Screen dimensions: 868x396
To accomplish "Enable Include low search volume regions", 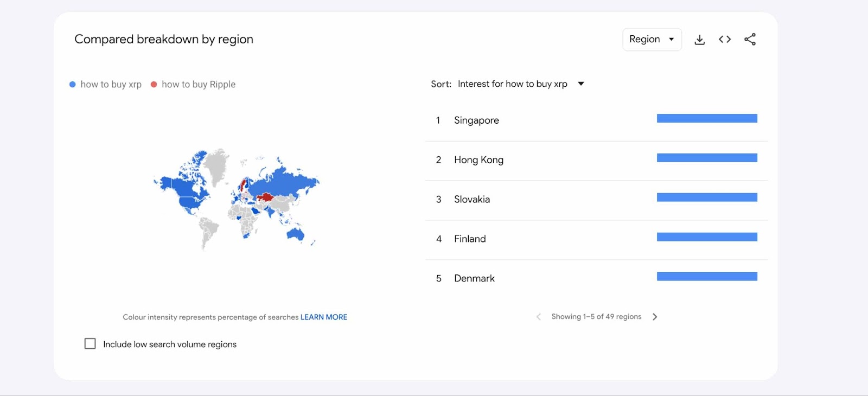I will coord(90,344).
